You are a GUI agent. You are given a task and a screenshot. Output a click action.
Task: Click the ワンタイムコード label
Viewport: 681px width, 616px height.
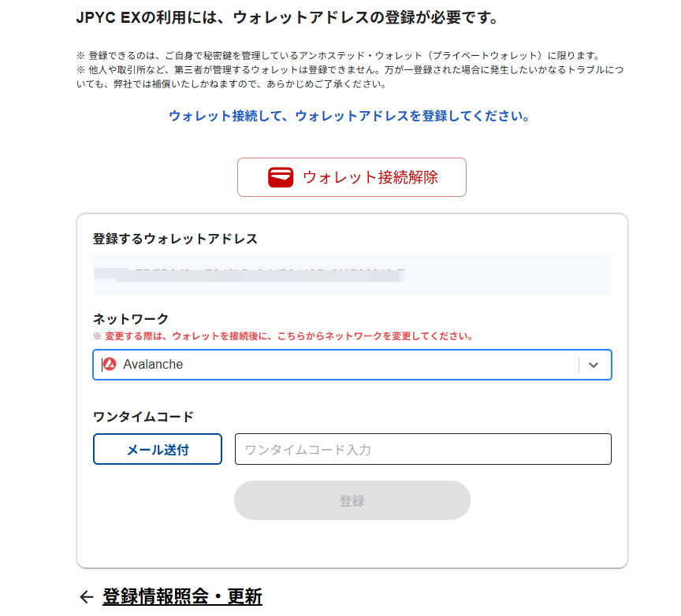point(143,417)
